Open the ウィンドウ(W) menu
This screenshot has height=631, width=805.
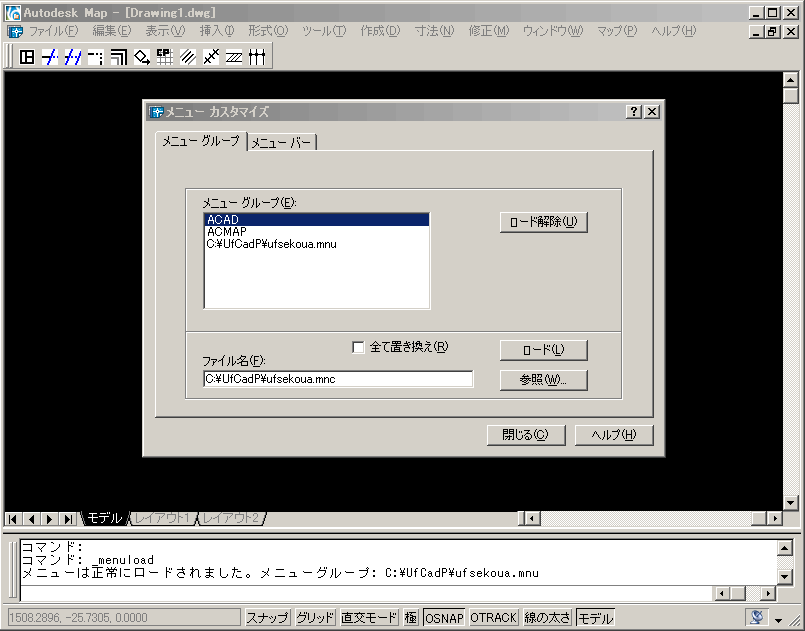click(553, 31)
